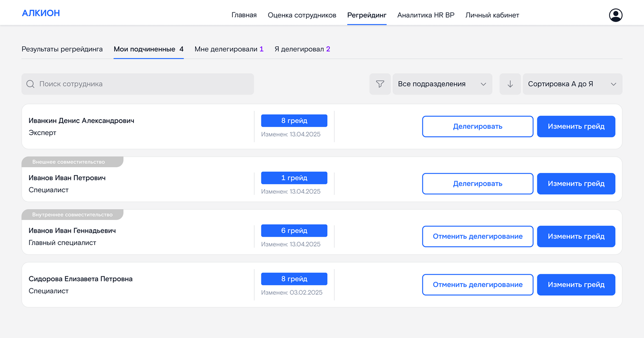
Task: Open the filter funnel icon
Action: click(380, 84)
